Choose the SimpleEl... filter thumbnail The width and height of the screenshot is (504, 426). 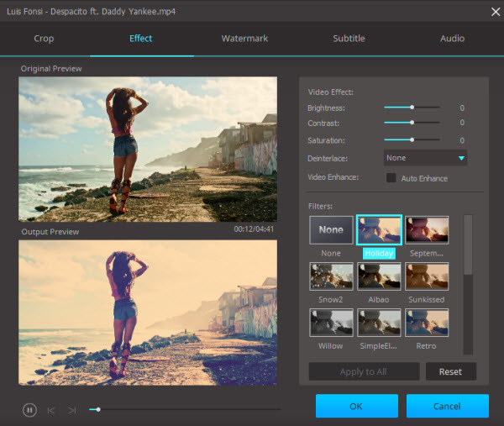[x=379, y=323]
